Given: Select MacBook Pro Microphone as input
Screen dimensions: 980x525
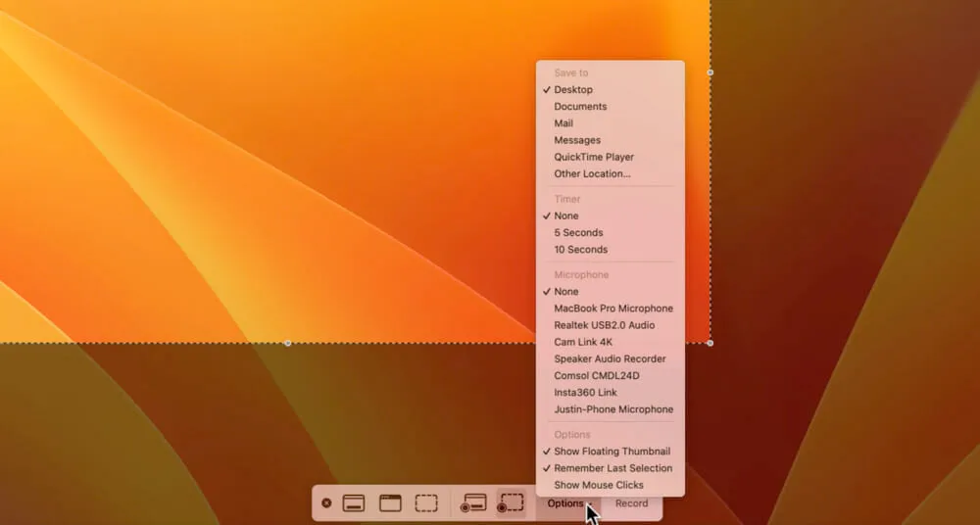Looking at the screenshot, I should [x=613, y=309].
